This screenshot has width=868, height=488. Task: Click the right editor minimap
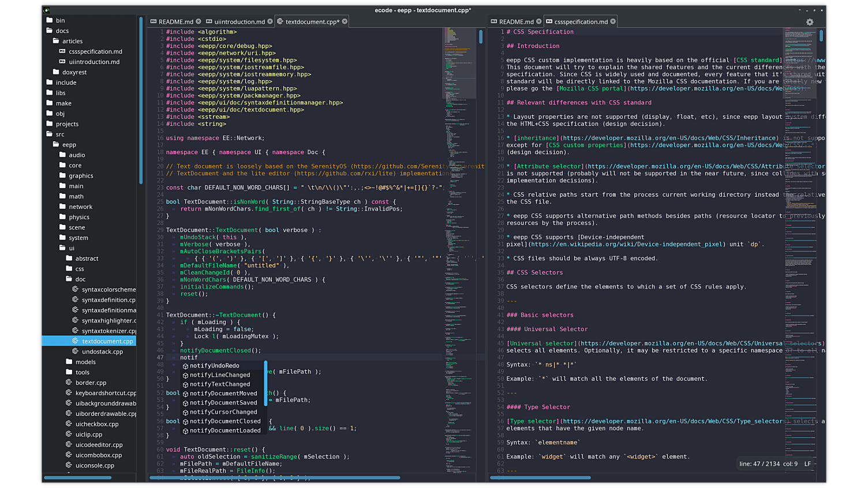pos(800,250)
